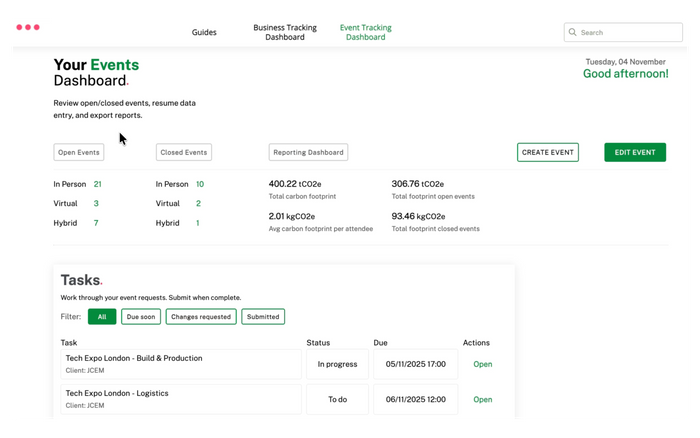Image resolution: width=700 pixels, height=438 pixels.
Task: Open the Guides page
Action: 204,32
